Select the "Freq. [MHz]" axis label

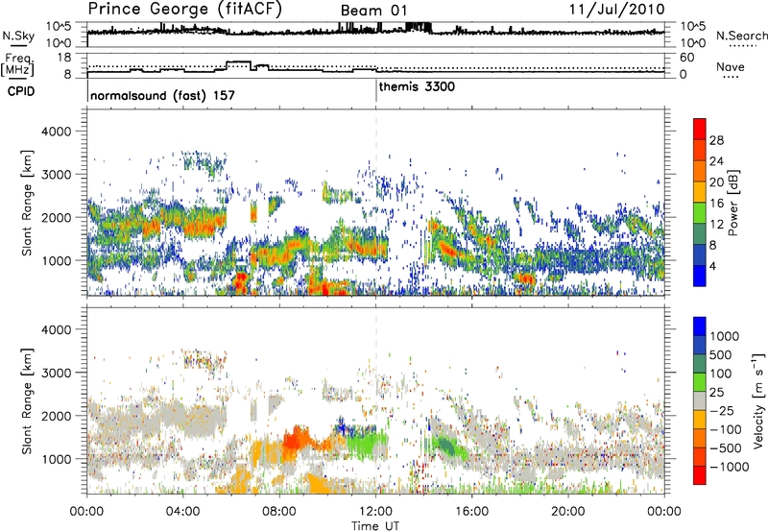[x=18, y=65]
